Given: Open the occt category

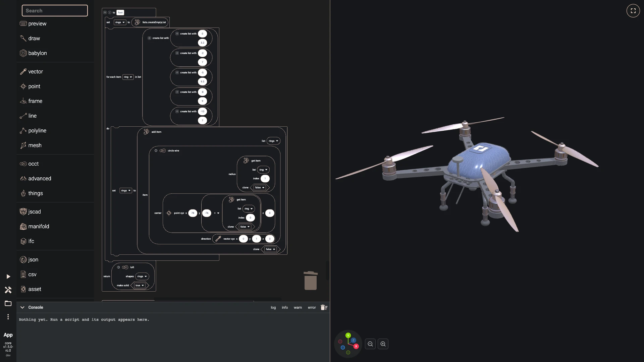Looking at the screenshot, I should coord(30,164).
